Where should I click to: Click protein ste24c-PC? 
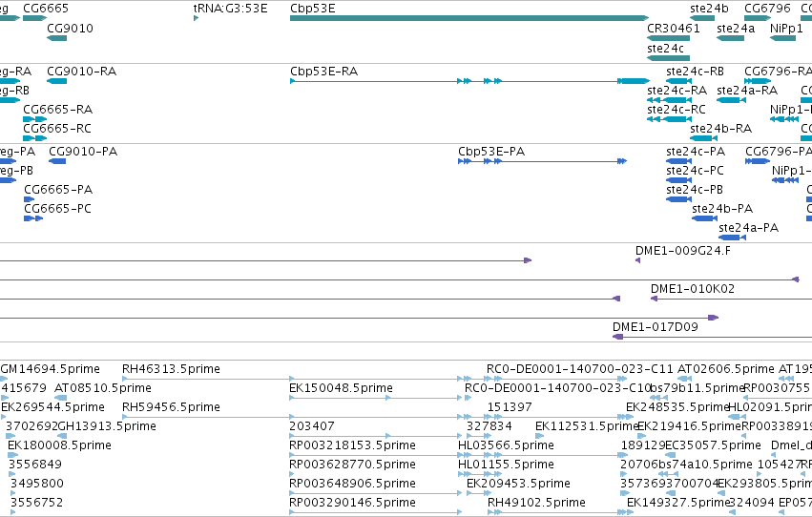tap(679, 180)
